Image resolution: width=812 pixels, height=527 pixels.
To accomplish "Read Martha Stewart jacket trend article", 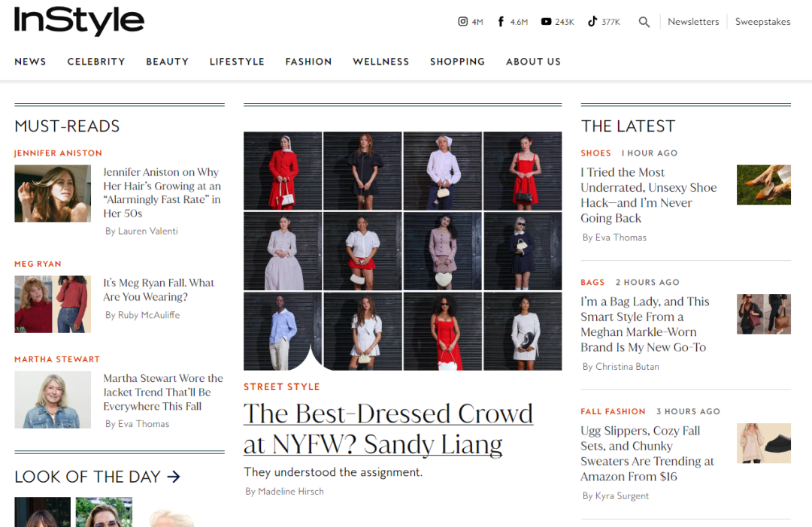I will pyautogui.click(x=163, y=392).
